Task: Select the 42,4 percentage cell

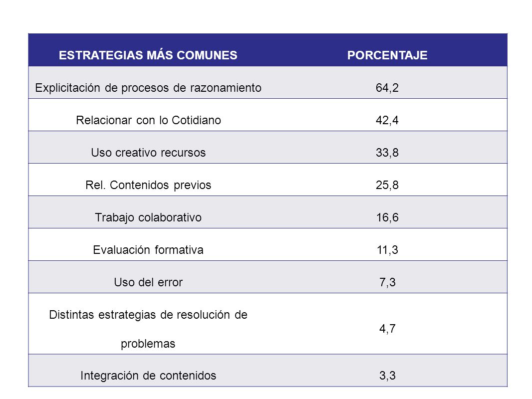Action: click(387, 120)
